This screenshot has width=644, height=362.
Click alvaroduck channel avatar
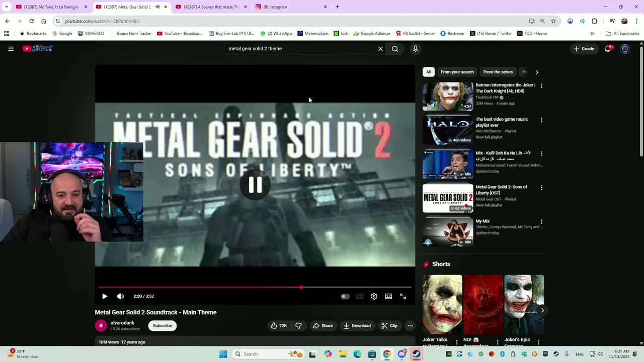click(101, 326)
